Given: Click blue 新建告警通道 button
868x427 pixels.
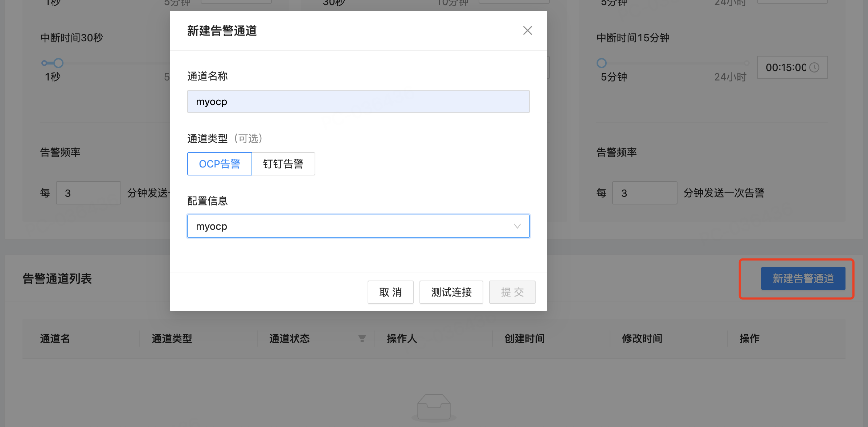Looking at the screenshot, I should [x=803, y=278].
